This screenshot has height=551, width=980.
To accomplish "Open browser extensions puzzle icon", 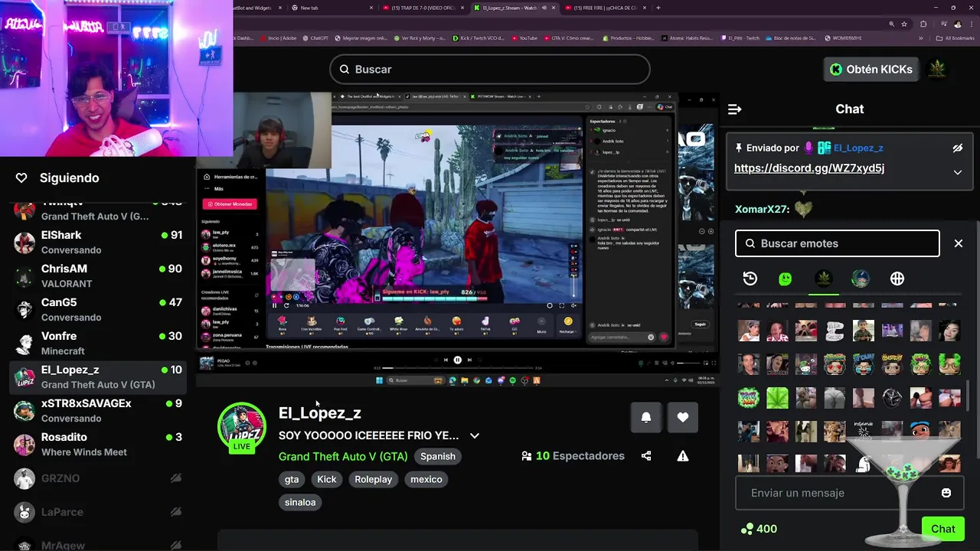I will click(923, 24).
